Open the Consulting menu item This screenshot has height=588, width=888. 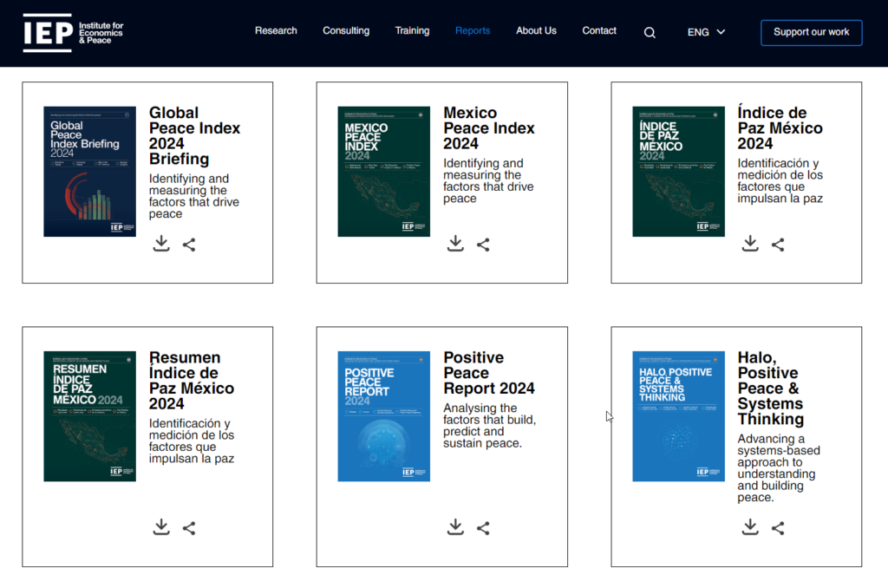tap(346, 30)
